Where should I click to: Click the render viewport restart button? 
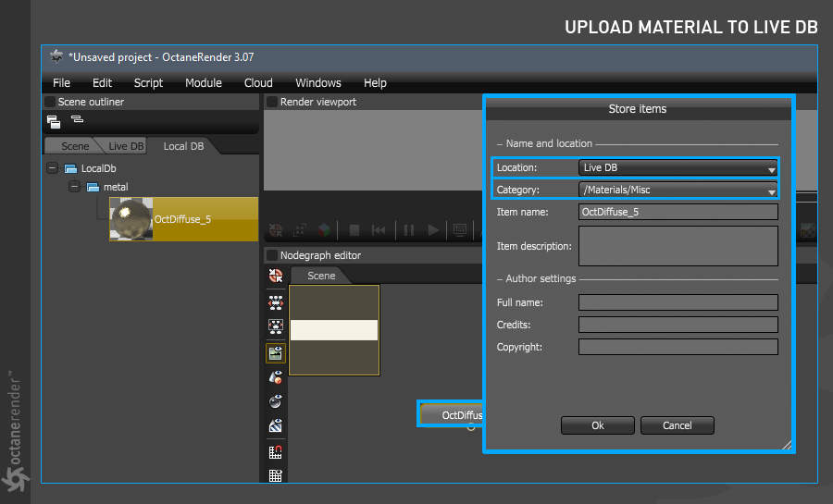(379, 230)
